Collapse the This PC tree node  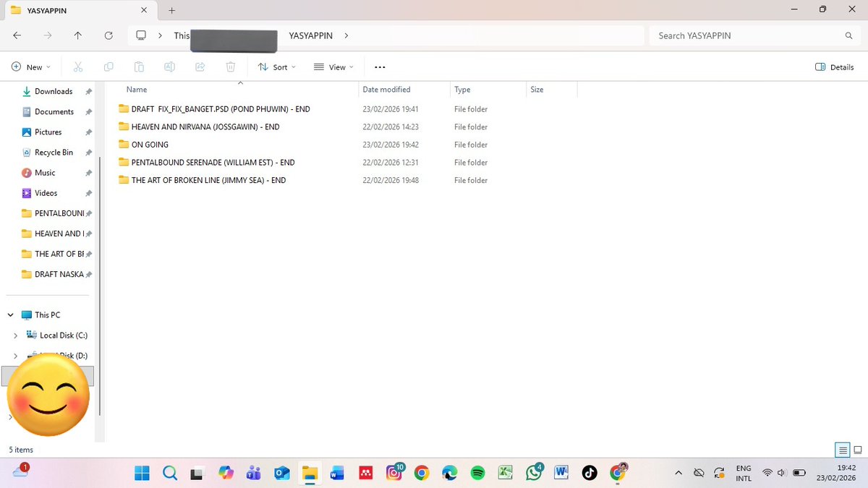coord(11,315)
